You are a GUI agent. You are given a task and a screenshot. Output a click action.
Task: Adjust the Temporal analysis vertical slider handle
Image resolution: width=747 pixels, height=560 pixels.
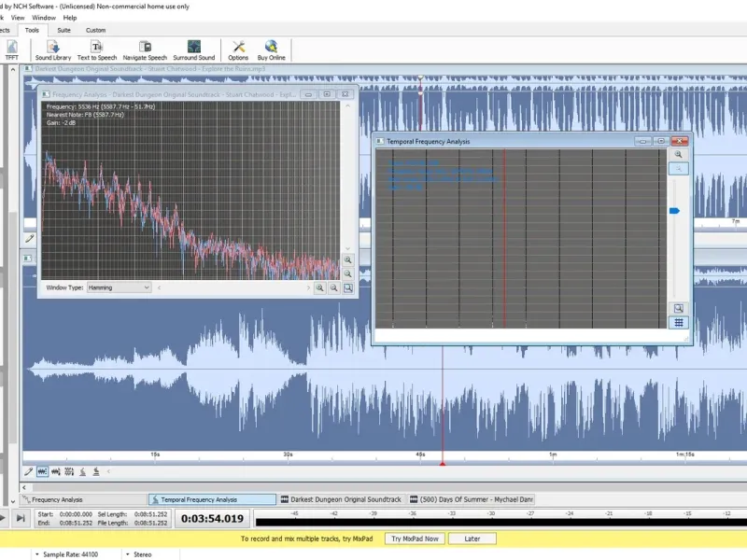tap(674, 211)
